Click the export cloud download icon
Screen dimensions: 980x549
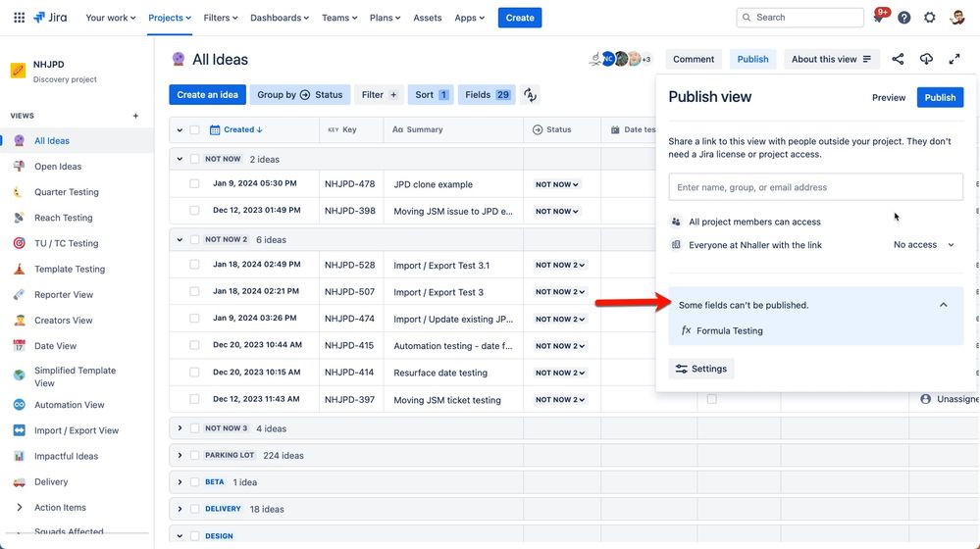point(926,60)
